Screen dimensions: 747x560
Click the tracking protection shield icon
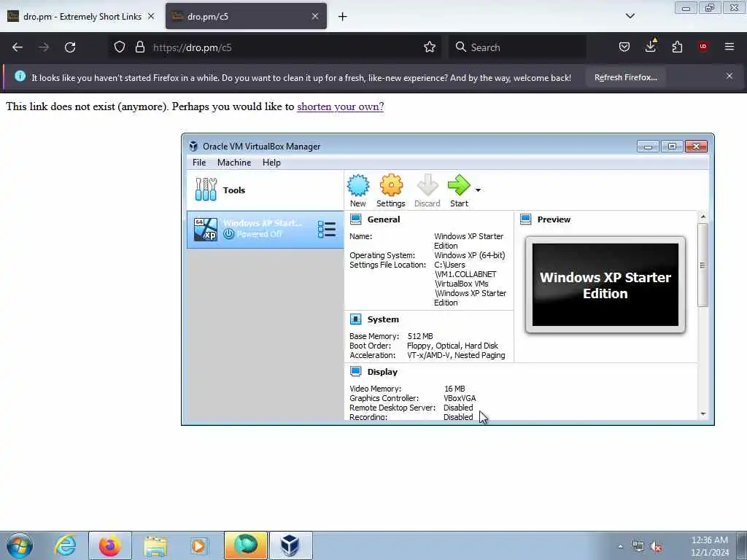coord(120,47)
